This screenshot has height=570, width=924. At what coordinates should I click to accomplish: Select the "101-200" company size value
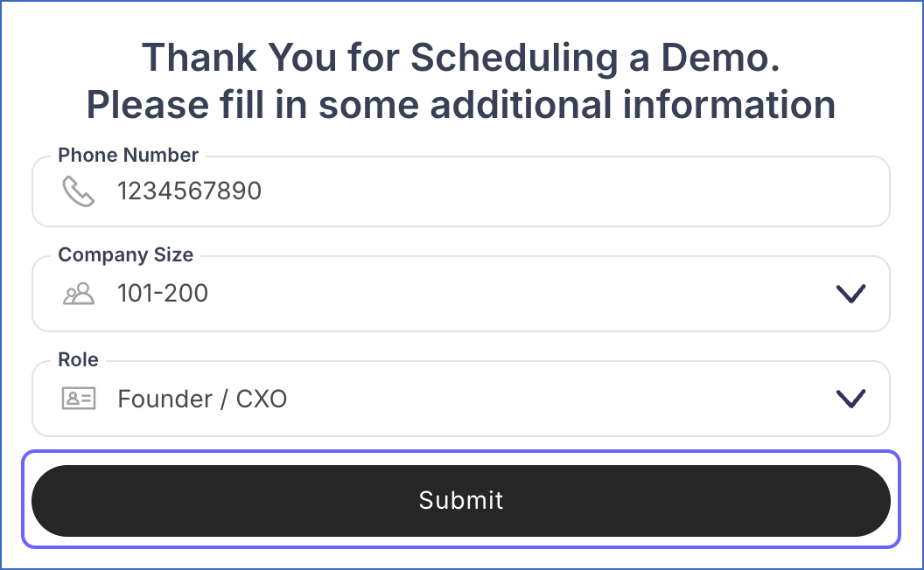163,293
